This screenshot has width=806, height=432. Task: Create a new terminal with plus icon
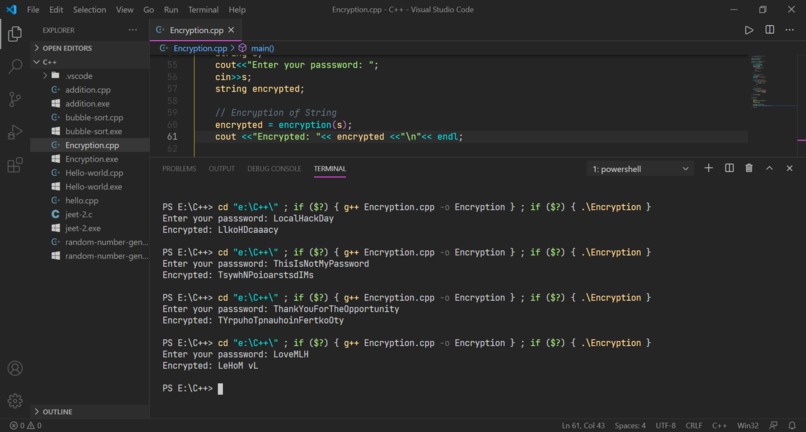pyautogui.click(x=708, y=168)
